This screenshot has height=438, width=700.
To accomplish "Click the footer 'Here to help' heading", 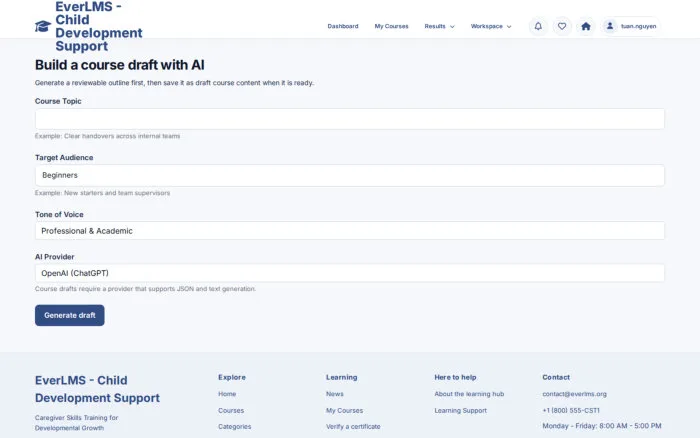I will tap(455, 377).
